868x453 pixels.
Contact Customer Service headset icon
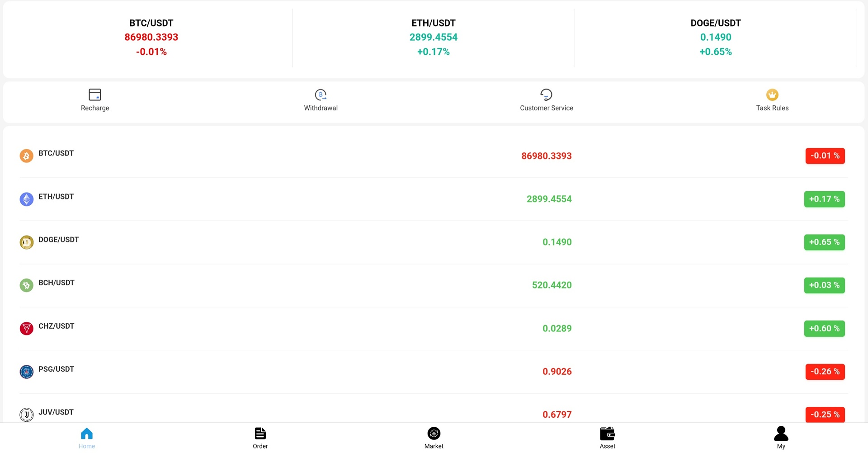(546, 94)
